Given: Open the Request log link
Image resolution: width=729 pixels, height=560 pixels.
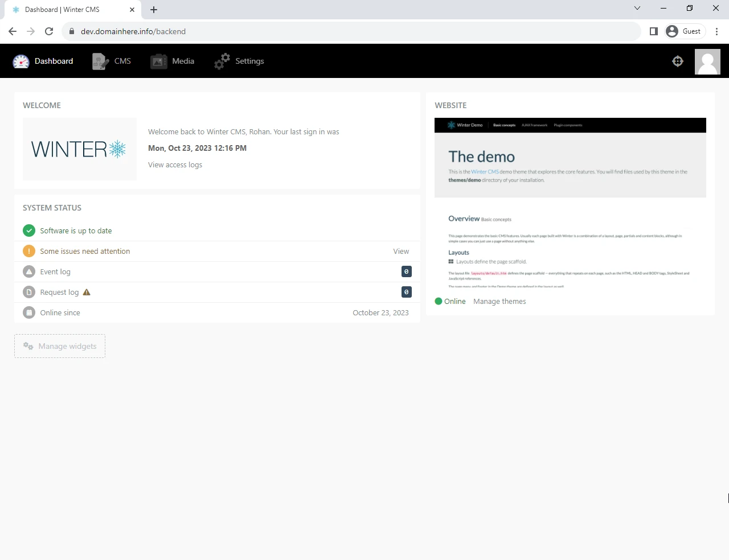Looking at the screenshot, I should pos(59,292).
